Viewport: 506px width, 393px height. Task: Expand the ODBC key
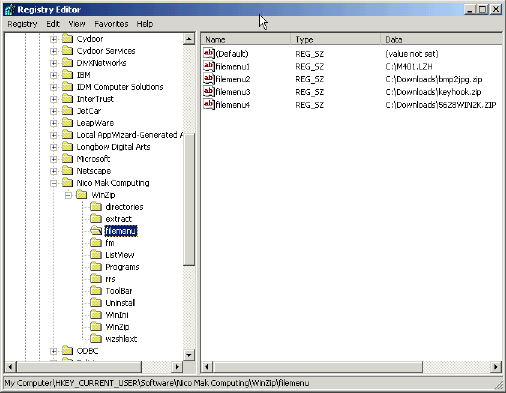tap(53, 351)
